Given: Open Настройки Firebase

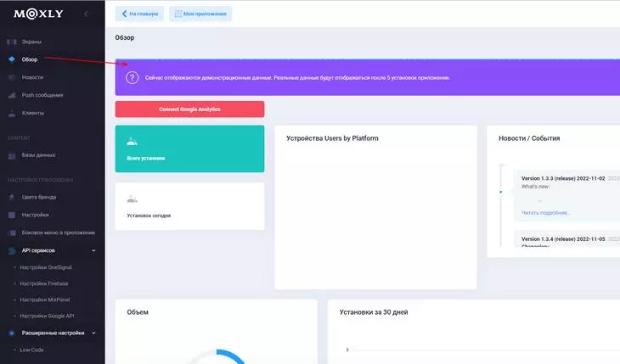Looking at the screenshot, I should 44,283.
